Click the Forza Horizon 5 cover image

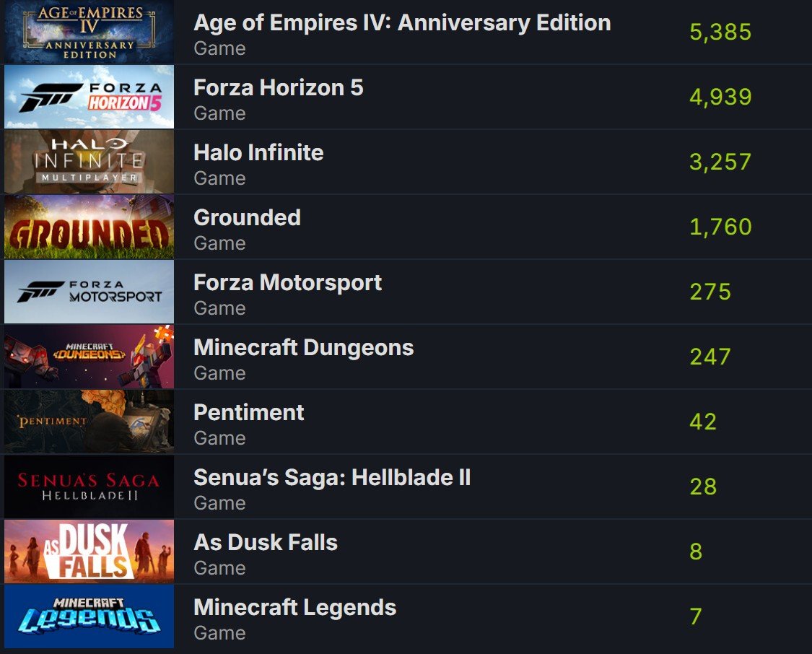pos(89,97)
